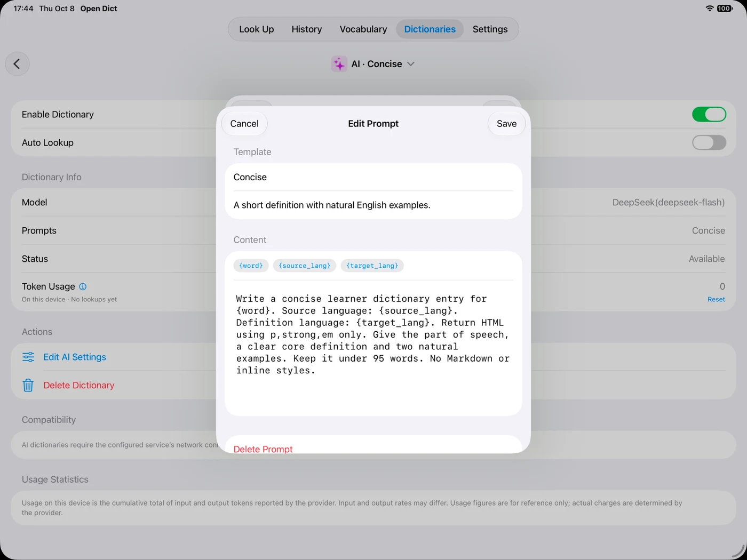
Task: Edit the template description field
Action: coord(373,205)
